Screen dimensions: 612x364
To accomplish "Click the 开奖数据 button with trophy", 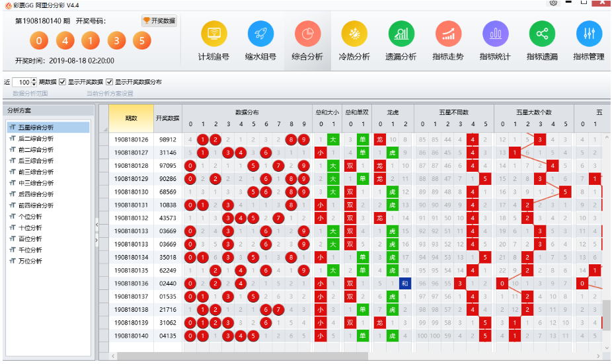I will (x=159, y=21).
